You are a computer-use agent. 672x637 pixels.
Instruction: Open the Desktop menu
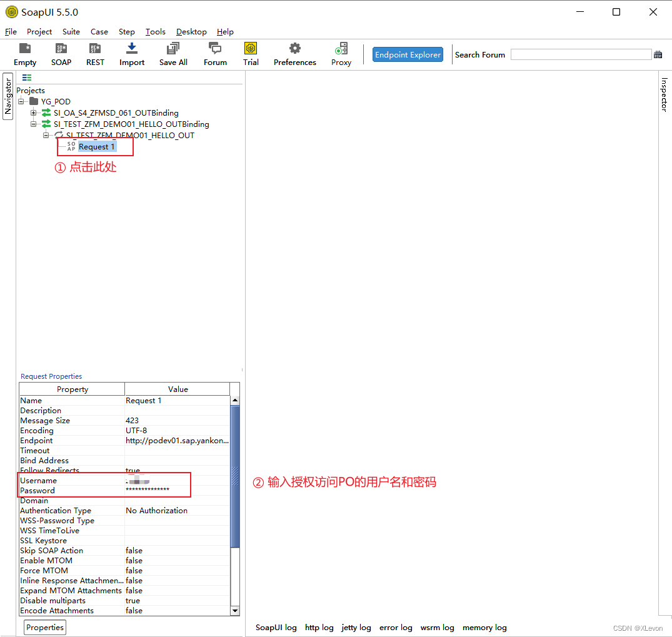(191, 31)
